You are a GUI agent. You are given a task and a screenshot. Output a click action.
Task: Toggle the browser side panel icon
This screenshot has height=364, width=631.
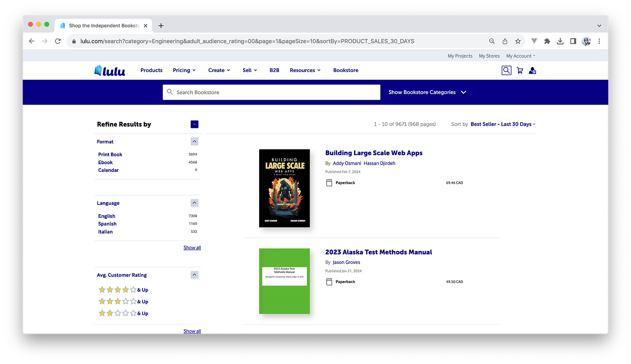point(573,41)
